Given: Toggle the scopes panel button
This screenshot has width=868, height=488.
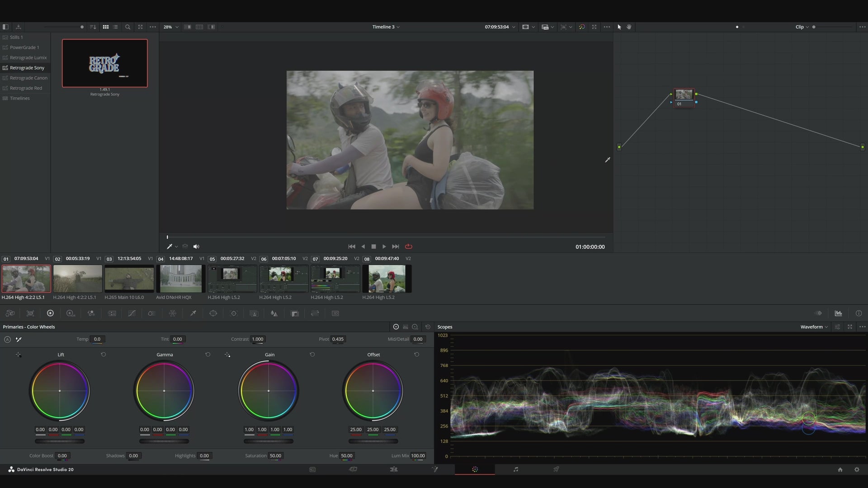Looking at the screenshot, I should 838,313.
